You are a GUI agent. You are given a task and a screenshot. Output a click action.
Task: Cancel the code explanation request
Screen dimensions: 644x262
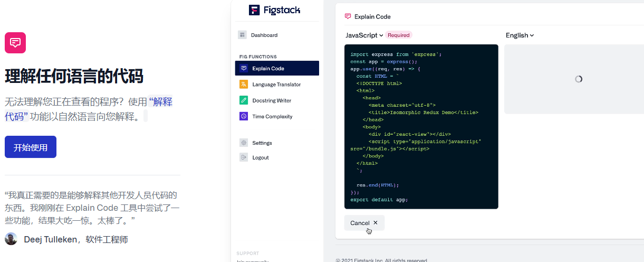point(364,223)
